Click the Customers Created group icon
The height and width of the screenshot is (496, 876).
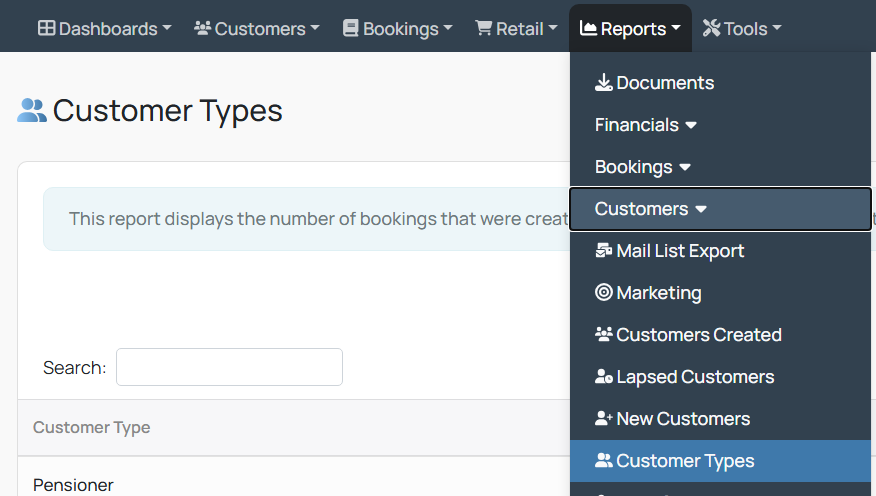(x=603, y=335)
